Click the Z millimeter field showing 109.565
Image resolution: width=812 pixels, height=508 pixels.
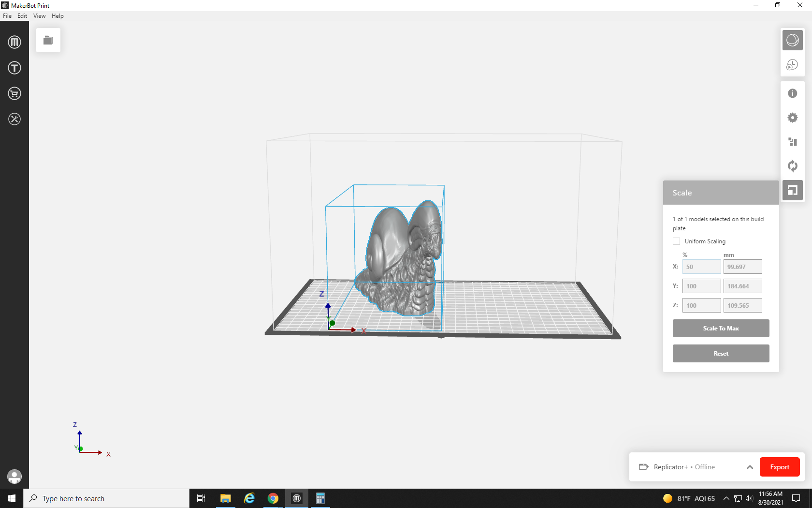tap(742, 305)
